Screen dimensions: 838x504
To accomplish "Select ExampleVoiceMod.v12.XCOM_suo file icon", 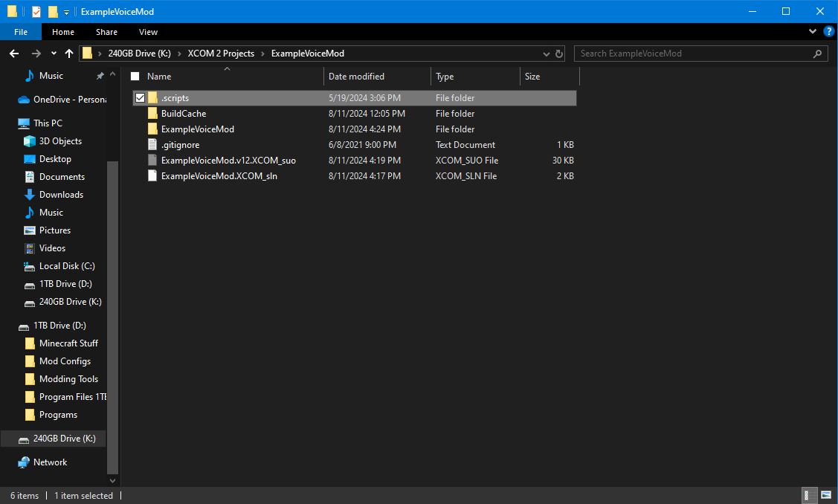I will tap(152, 160).
